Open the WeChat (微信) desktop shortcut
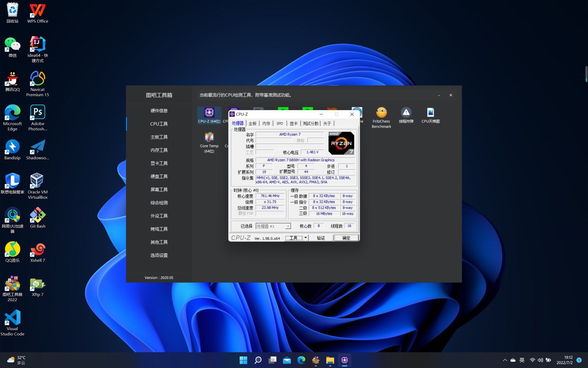Viewport: 588px width, 368px height. click(12, 47)
